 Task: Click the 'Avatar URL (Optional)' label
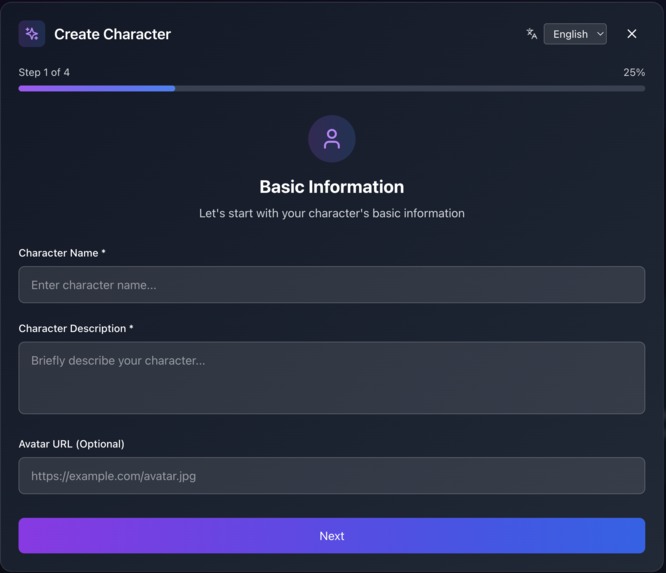tap(72, 444)
